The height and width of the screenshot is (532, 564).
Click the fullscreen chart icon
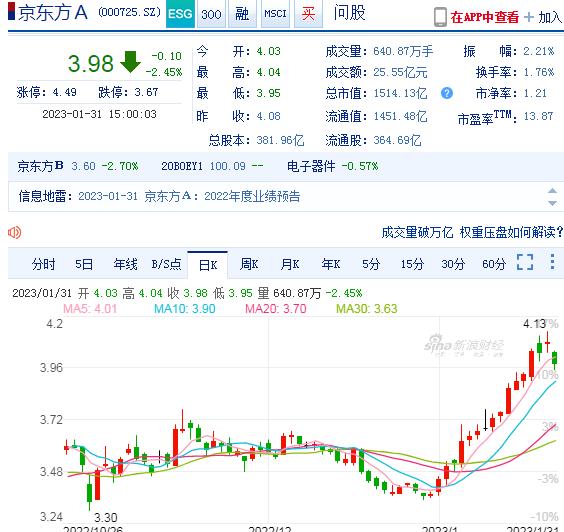525,262
